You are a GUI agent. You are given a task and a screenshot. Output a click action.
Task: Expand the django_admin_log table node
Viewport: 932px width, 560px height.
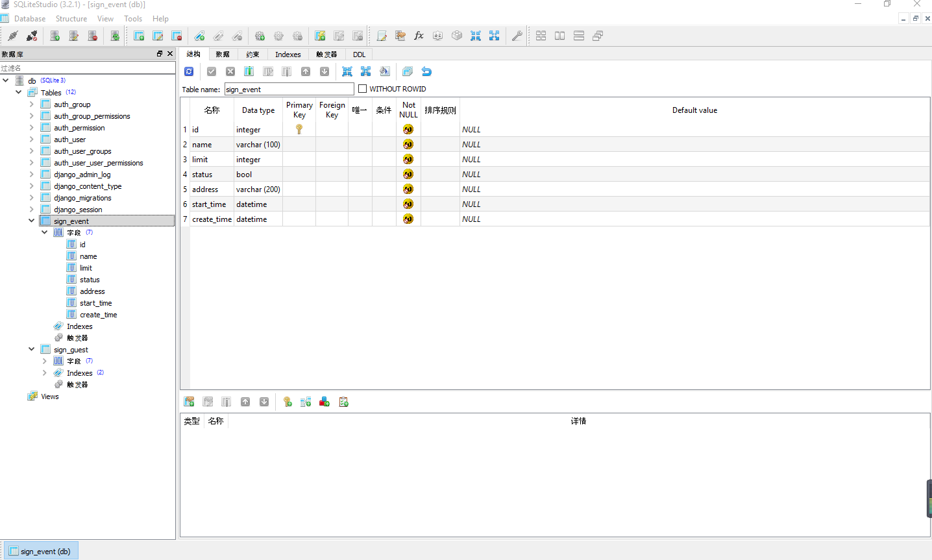[31, 174]
